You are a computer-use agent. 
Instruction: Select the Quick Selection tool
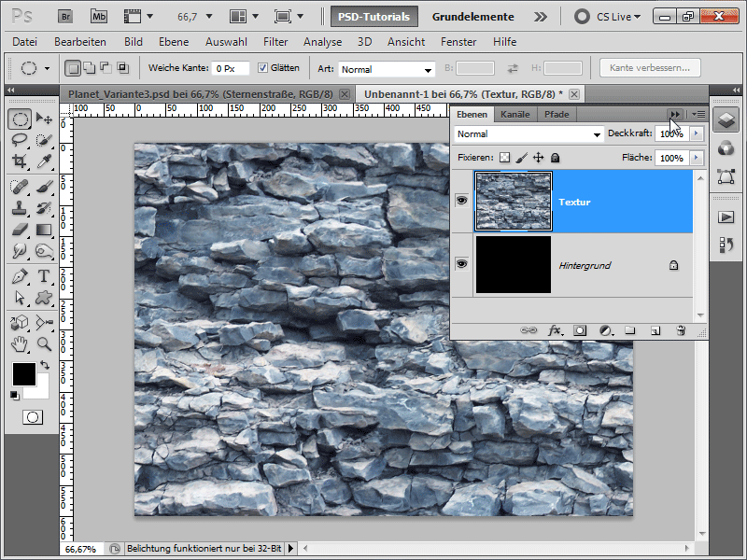pyautogui.click(x=44, y=140)
